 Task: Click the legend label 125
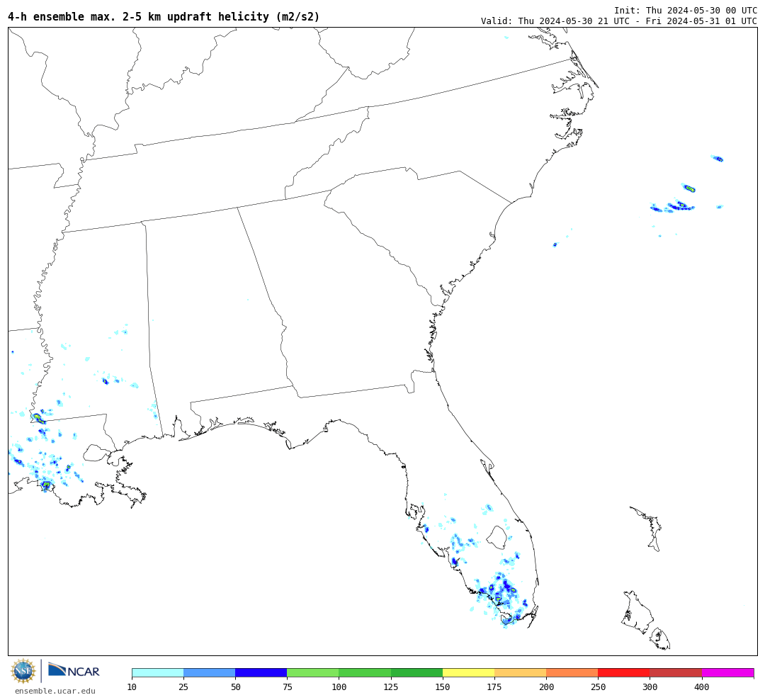click(391, 687)
